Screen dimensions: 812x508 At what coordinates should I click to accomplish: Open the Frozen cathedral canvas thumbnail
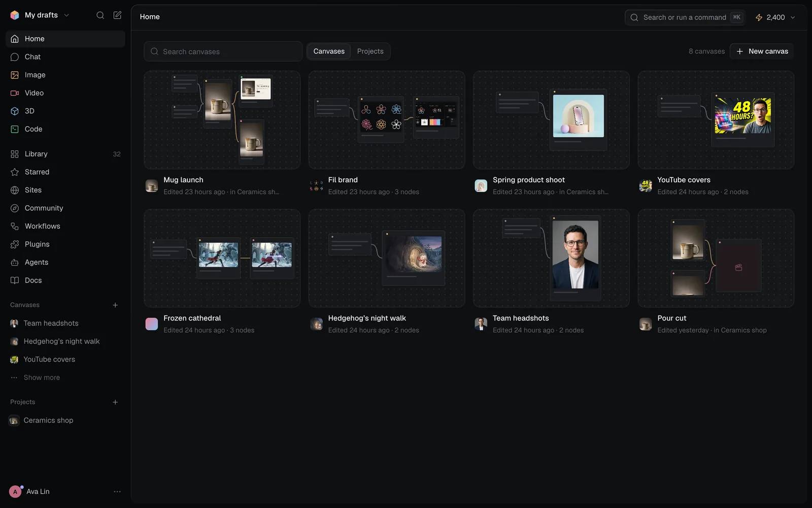point(222,258)
